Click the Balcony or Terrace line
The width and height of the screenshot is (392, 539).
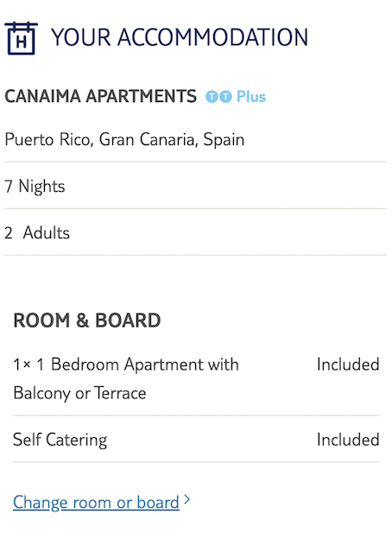click(79, 393)
